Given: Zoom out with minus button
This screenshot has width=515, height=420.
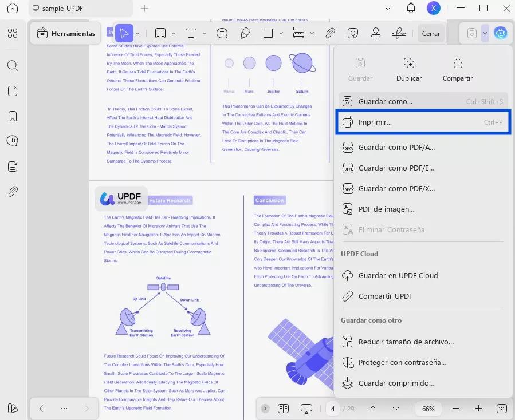Looking at the screenshot, I should click(455, 409).
